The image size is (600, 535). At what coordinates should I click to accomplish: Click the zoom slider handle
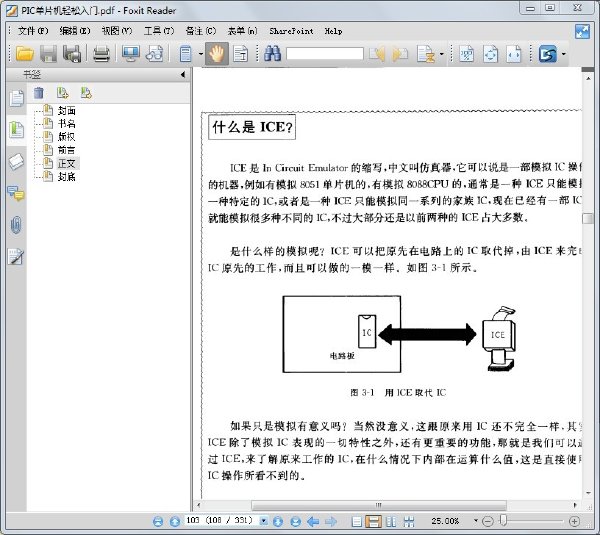point(504,520)
